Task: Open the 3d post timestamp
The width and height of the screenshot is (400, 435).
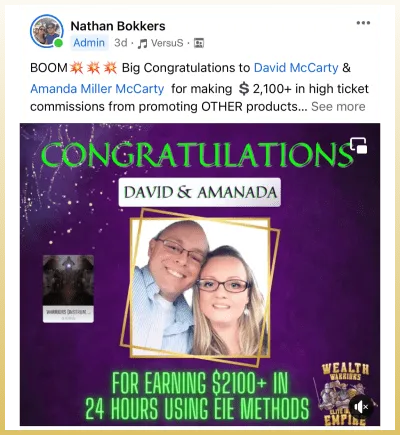Action: (x=121, y=43)
